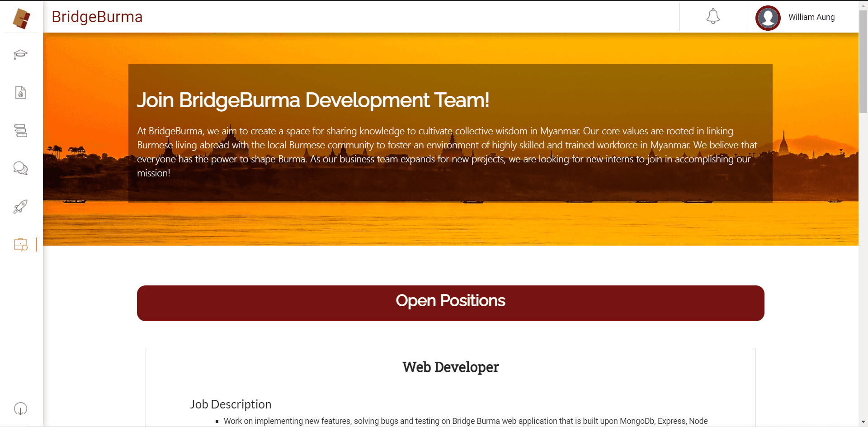Click the scrollbar down arrow
868x427 pixels.
(863, 422)
